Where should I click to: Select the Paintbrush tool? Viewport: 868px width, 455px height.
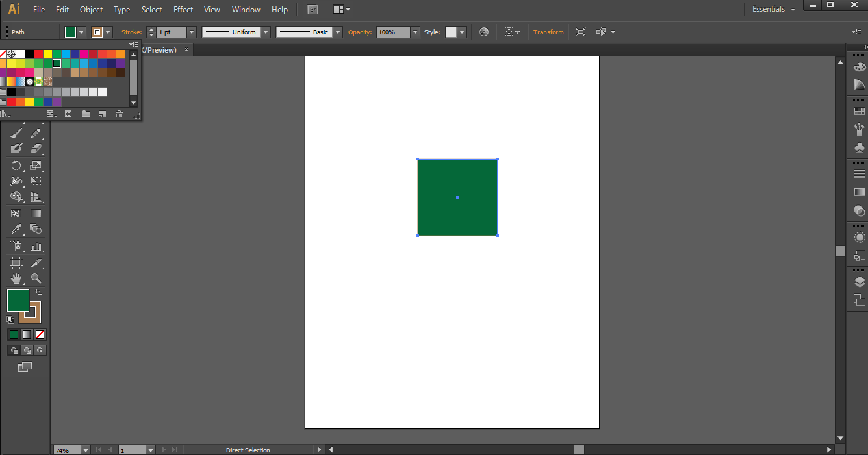click(x=16, y=133)
